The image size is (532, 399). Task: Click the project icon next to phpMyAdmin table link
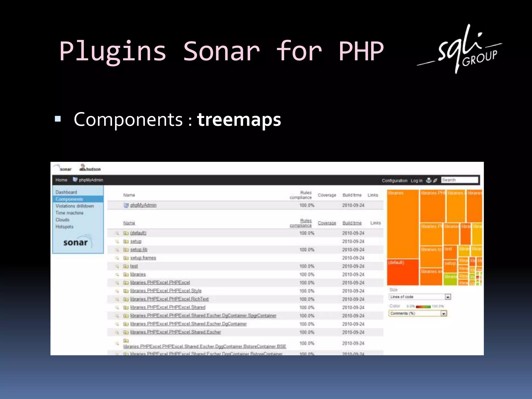pyautogui.click(x=126, y=205)
